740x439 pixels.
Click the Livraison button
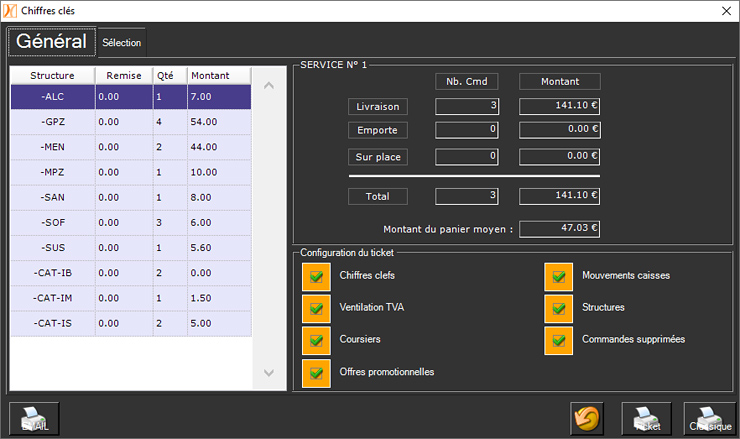tap(378, 106)
